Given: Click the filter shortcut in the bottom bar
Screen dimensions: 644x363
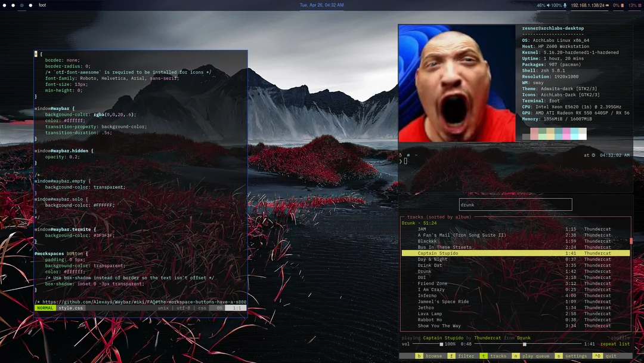Looking at the screenshot, I should (x=466, y=356).
